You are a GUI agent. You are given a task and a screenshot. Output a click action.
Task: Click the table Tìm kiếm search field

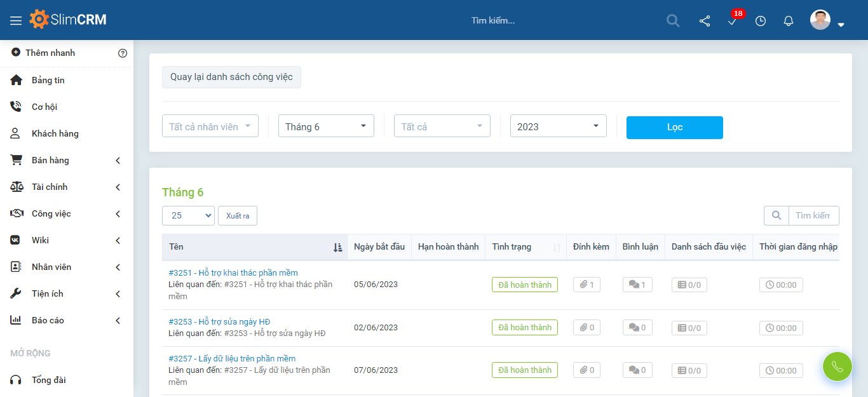pos(813,216)
